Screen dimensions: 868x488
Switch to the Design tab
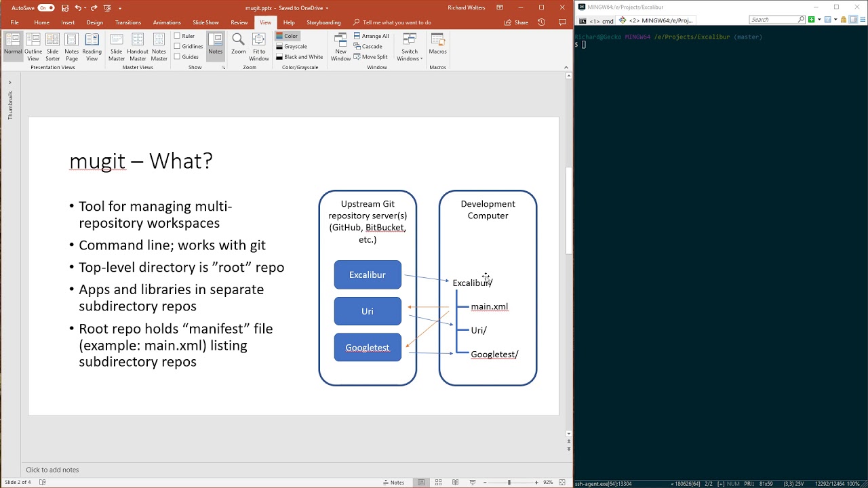pos(95,22)
